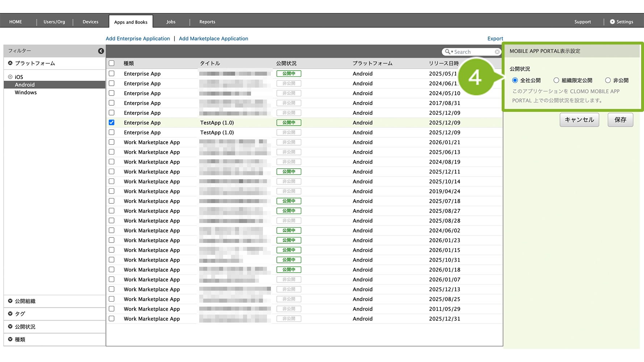Viewport: 644px width, 362px height.
Task: Clear the search field with X icon
Action: (497, 52)
